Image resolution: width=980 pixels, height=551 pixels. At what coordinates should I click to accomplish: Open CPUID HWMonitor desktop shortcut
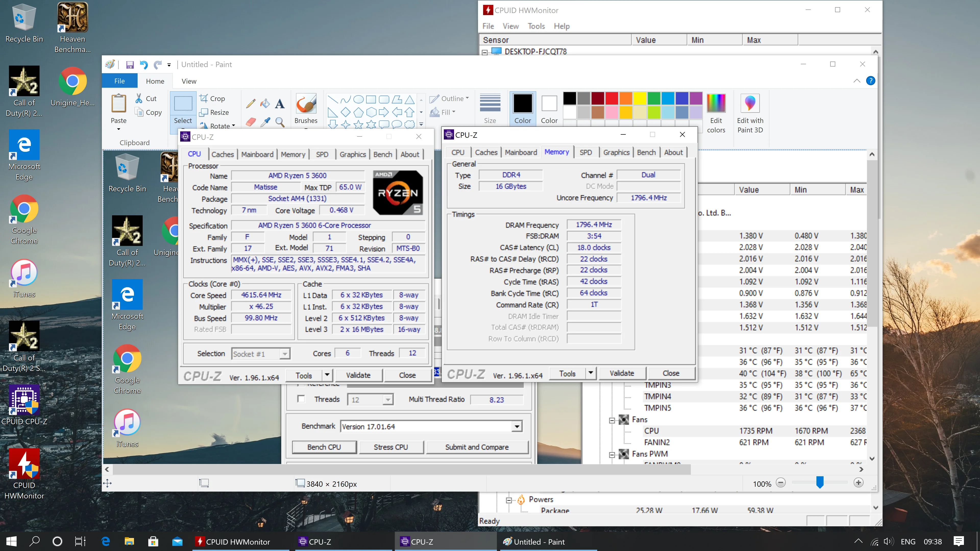(x=24, y=473)
